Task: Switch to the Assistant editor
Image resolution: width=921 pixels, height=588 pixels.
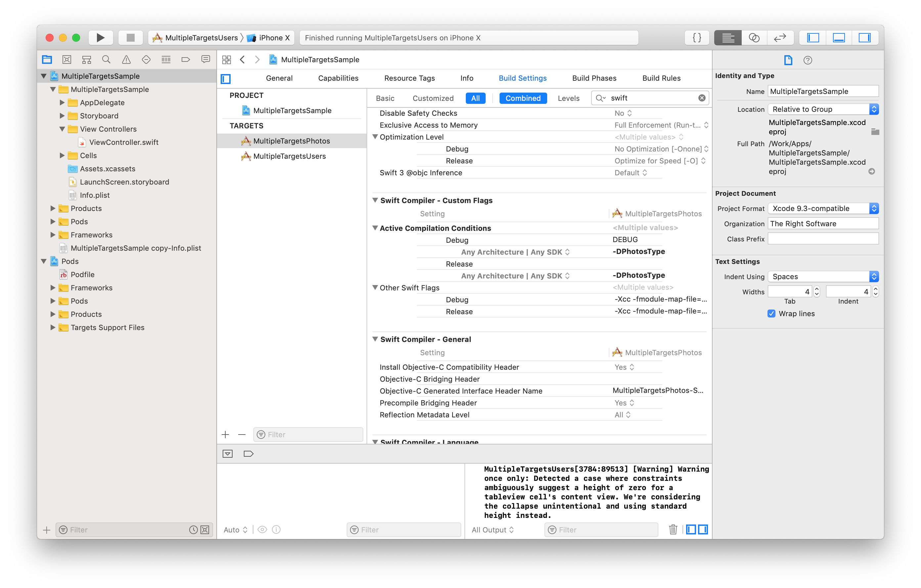Action: (x=754, y=37)
